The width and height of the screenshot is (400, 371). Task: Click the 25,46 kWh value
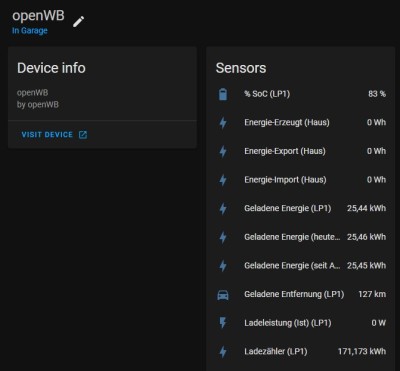click(366, 237)
